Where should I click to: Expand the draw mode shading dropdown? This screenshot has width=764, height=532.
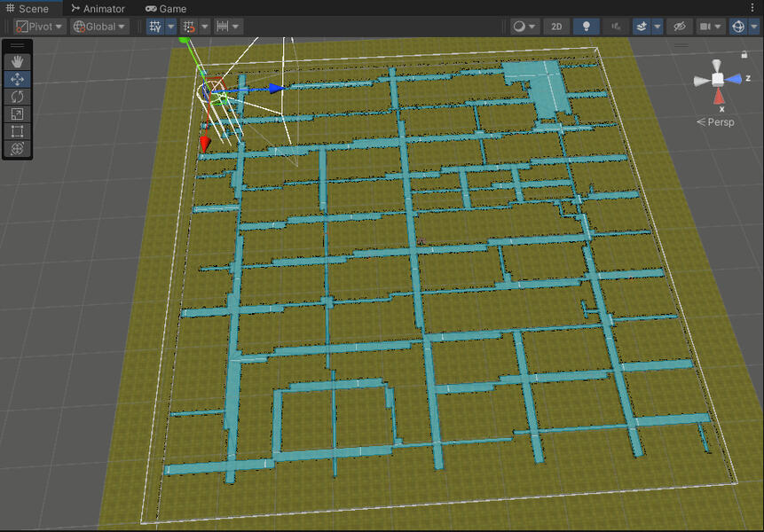tap(524, 27)
